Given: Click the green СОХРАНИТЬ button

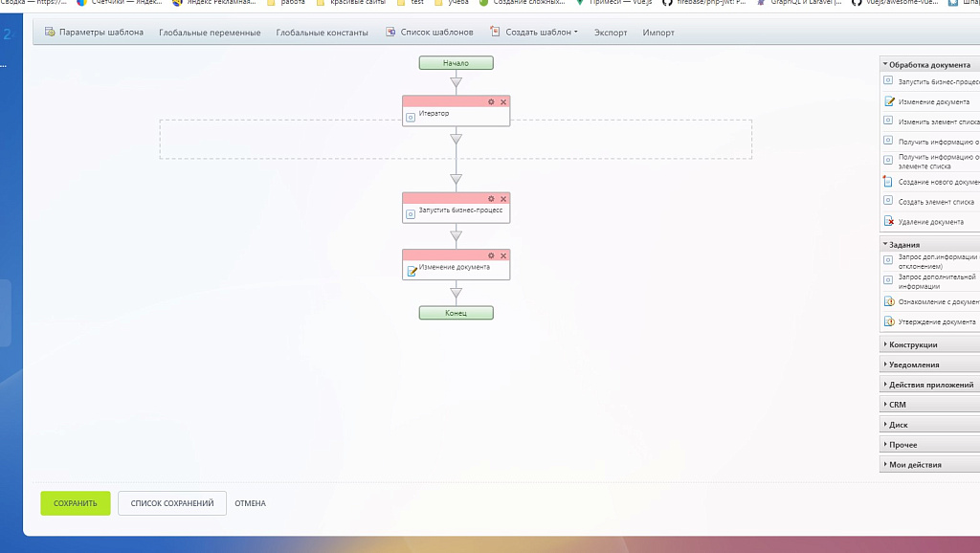Looking at the screenshot, I should point(75,502).
